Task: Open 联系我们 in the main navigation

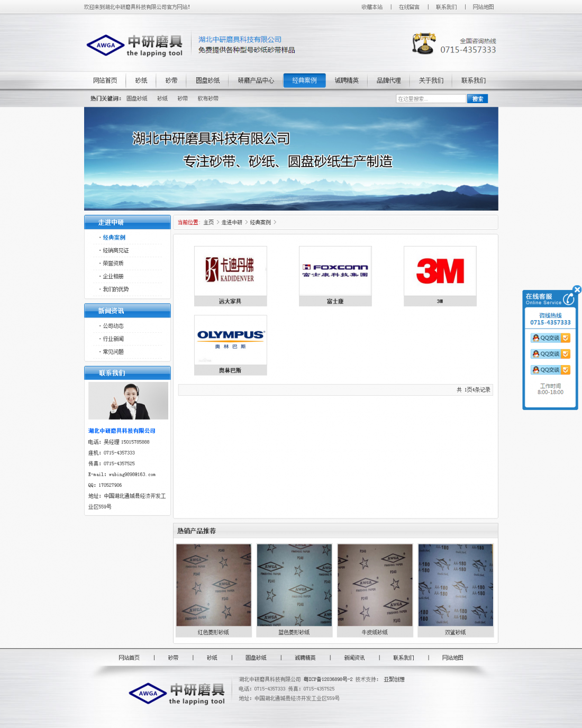Action: 474,80
